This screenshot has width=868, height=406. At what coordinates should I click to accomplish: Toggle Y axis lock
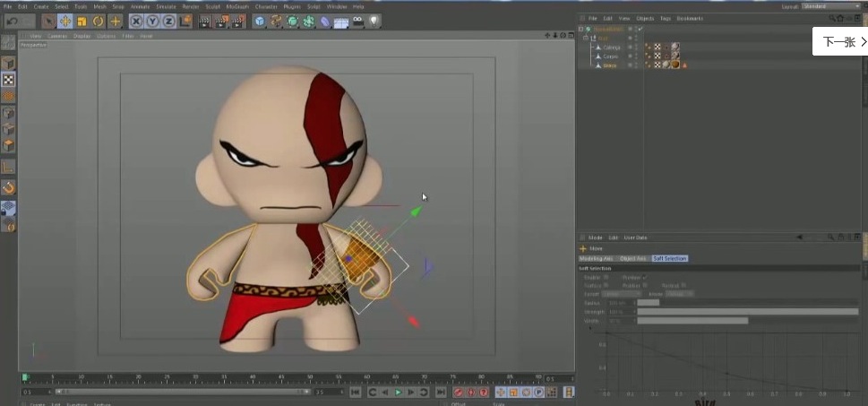(153, 22)
